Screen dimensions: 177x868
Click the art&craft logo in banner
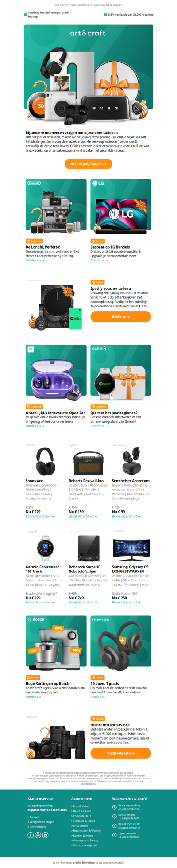(x=88, y=33)
